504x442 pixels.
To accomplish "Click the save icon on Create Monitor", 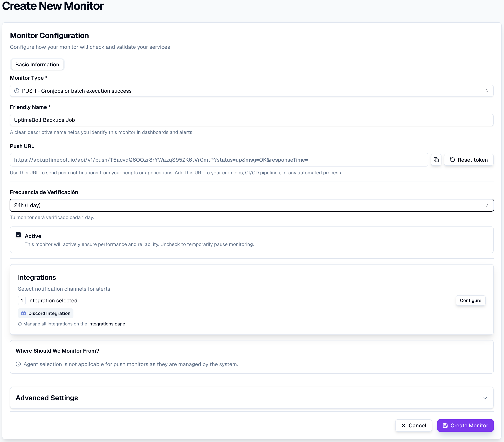I will [445, 425].
